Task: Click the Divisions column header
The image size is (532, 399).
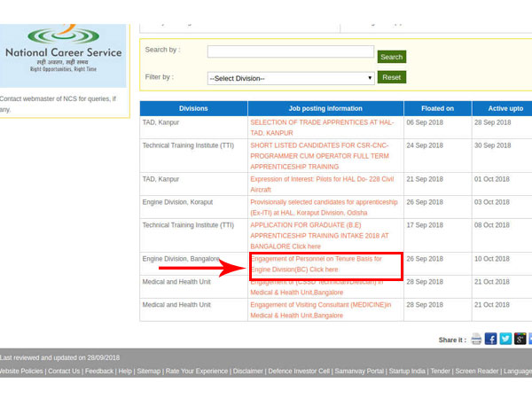Action: 193,108
